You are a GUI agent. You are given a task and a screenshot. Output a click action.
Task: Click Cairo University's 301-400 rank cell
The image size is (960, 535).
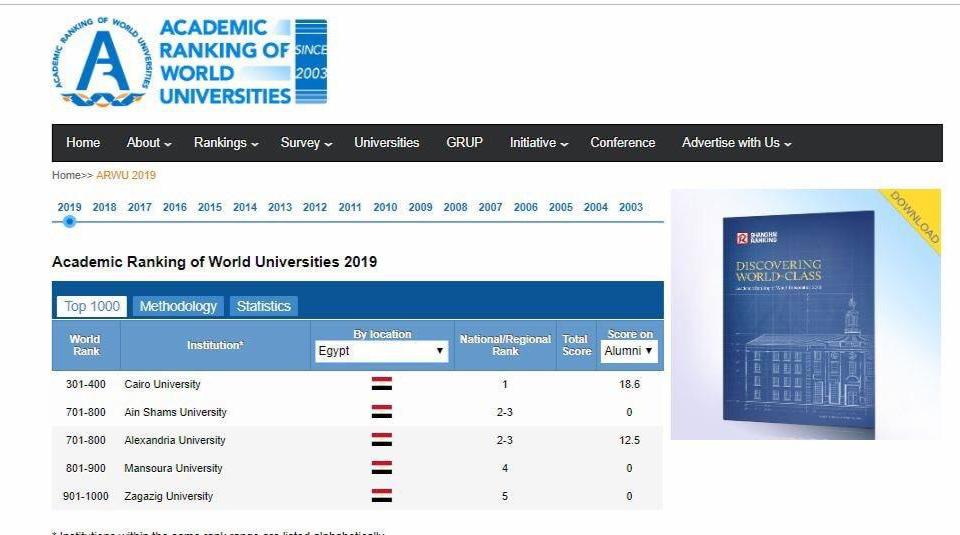pos(86,384)
